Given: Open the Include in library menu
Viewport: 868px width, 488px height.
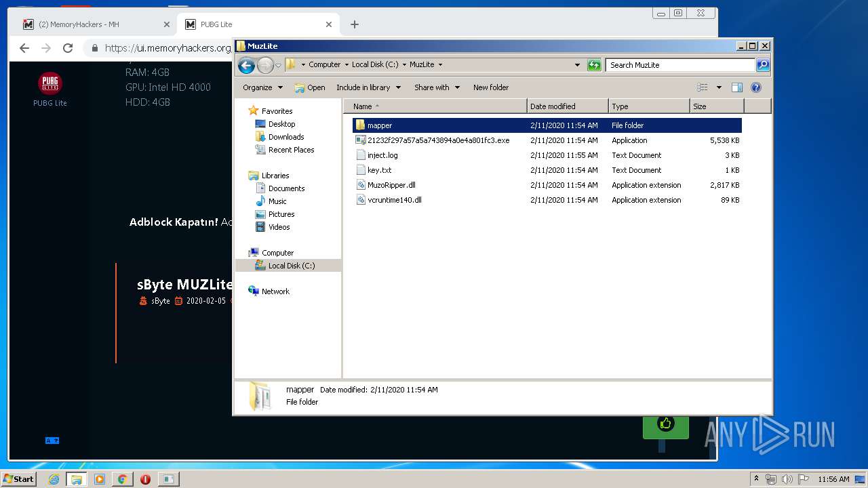Looking at the screenshot, I should coord(368,87).
